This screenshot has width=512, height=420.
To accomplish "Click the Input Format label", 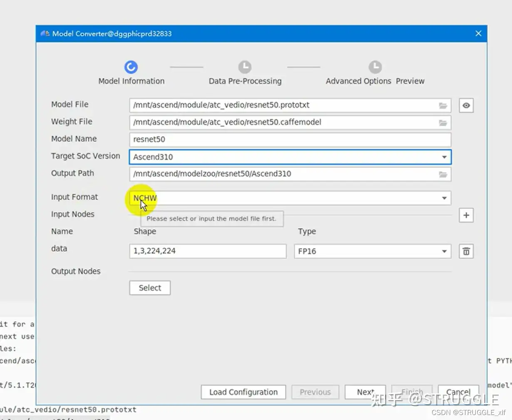I will 75,197.
